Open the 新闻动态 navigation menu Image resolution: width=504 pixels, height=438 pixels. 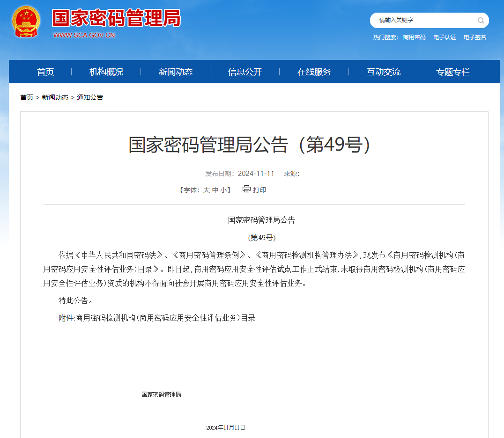click(x=176, y=72)
